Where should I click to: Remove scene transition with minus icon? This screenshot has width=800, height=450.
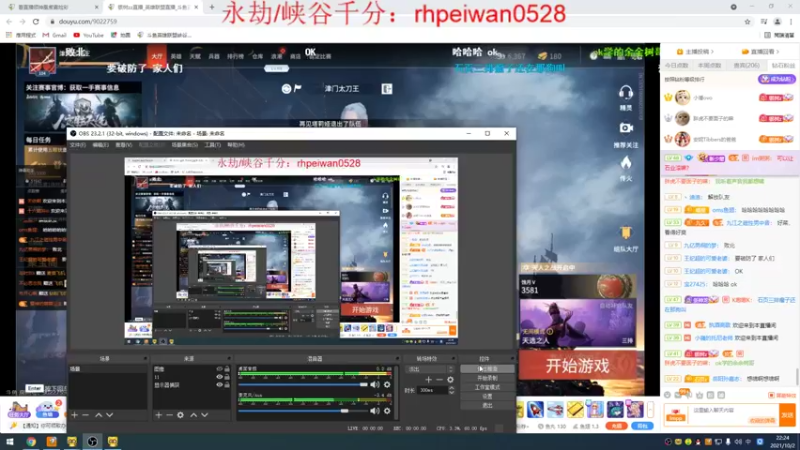[439, 380]
